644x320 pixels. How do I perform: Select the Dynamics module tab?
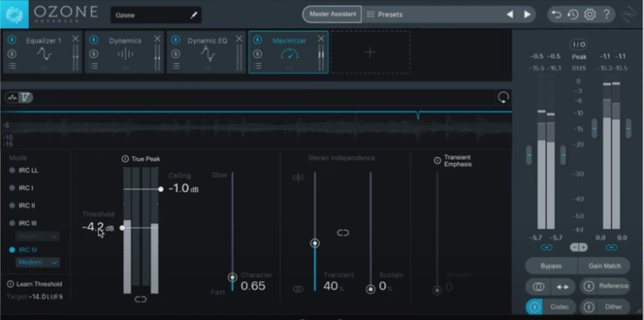[125, 52]
